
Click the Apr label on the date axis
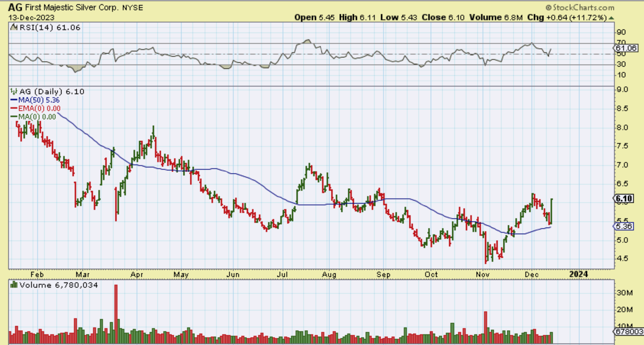(x=137, y=274)
